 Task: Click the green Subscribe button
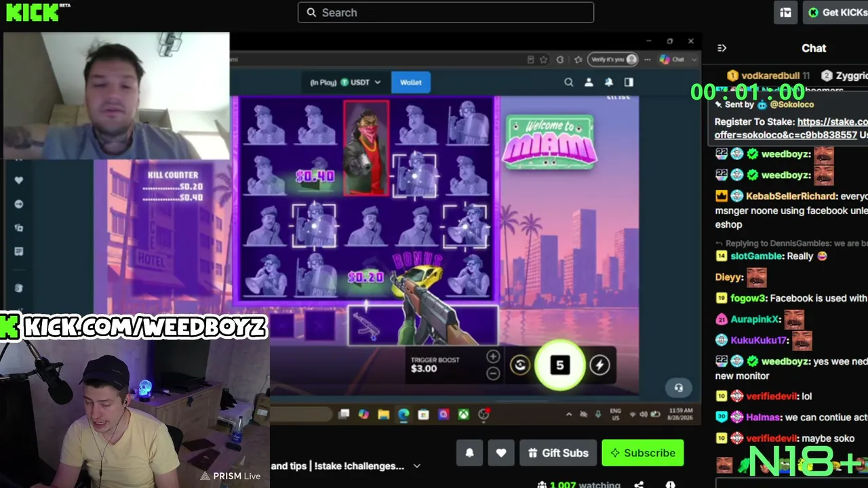(x=642, y=453)
